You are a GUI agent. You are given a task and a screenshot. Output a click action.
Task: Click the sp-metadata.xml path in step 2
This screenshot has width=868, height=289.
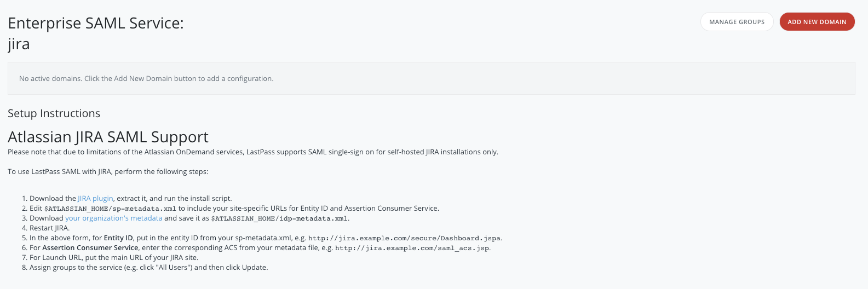110,209
